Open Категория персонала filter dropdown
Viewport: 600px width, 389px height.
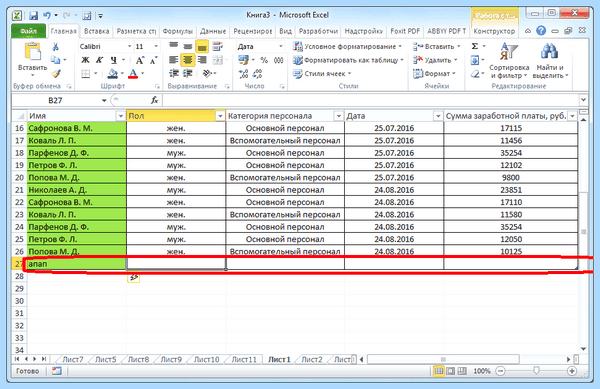click(x=339, y=116)
